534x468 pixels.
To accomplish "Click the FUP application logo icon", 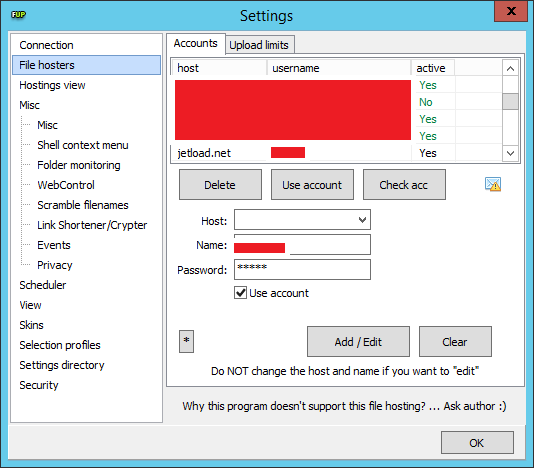I will [x=18, y=15].
